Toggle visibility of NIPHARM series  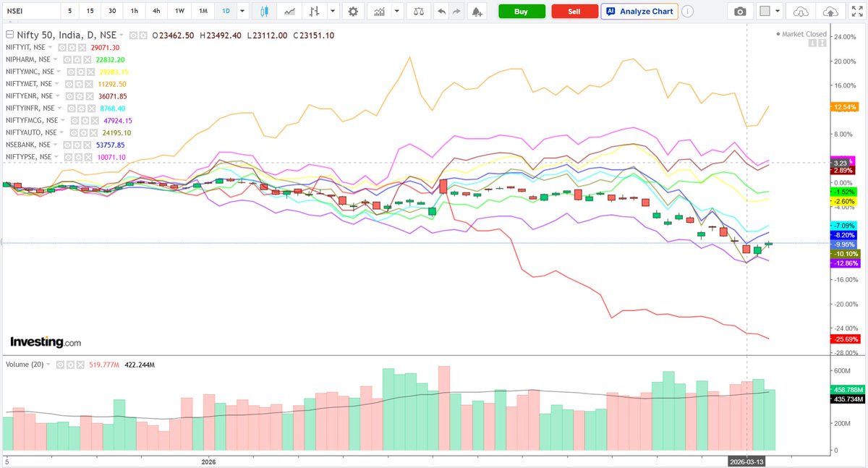tap(67, 60)
